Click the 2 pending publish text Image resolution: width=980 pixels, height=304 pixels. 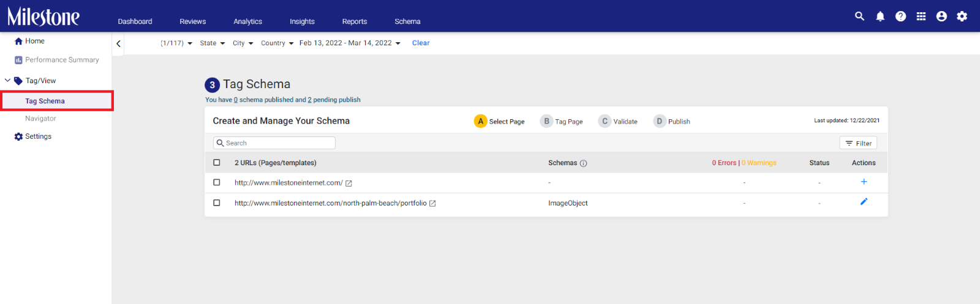click(x=334, y=100)
